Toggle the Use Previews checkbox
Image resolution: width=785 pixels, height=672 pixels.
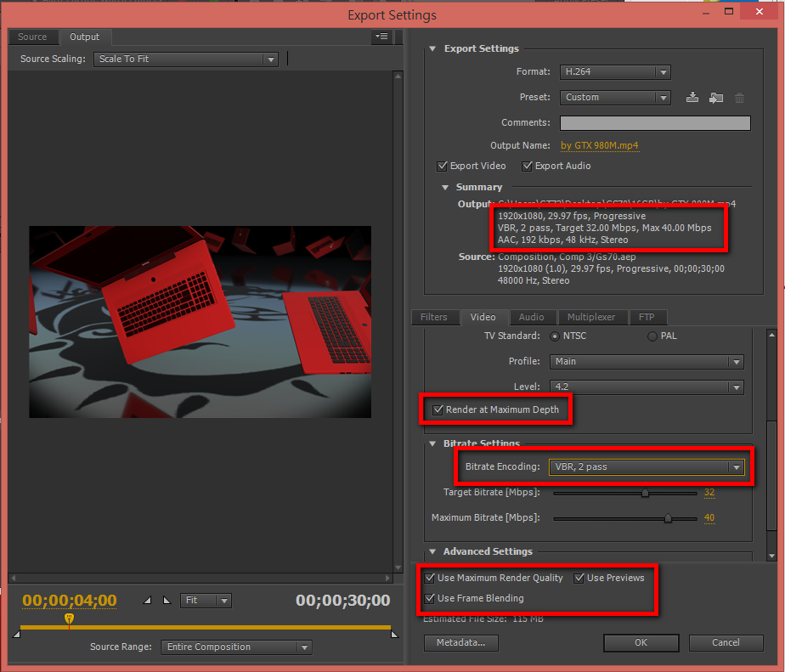pos(579,578)
